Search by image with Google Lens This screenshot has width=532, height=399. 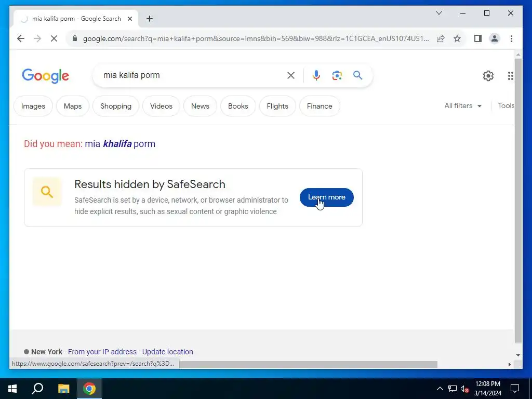[x=337, y=75]
